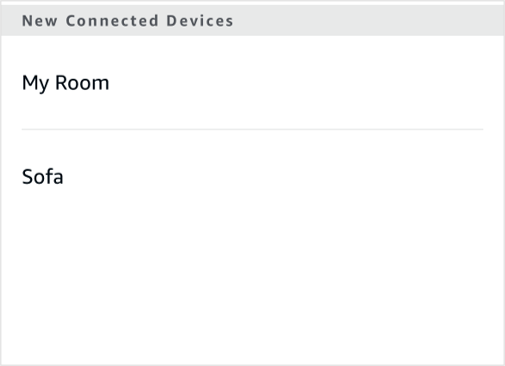Click empty space right of Sofa

point(283,176)
